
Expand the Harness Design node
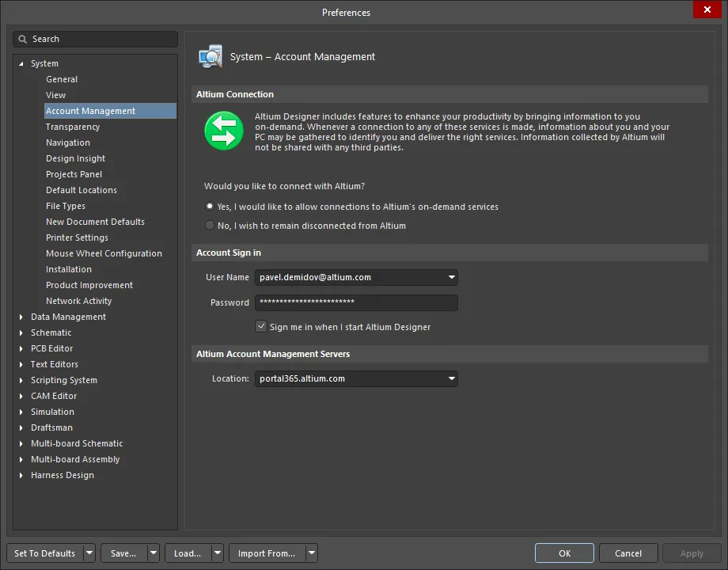(21, 475)
